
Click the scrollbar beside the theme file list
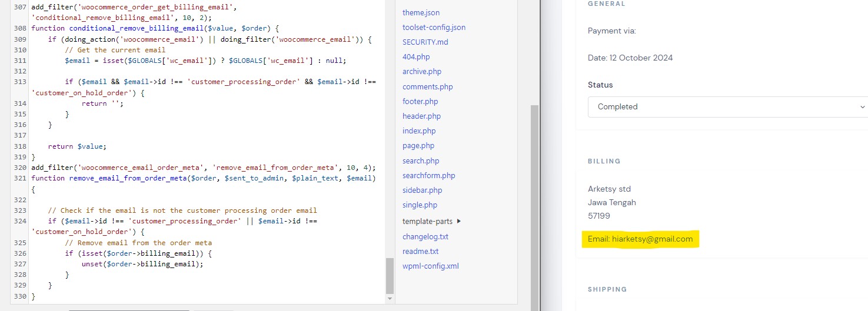(x=534, y=208)
